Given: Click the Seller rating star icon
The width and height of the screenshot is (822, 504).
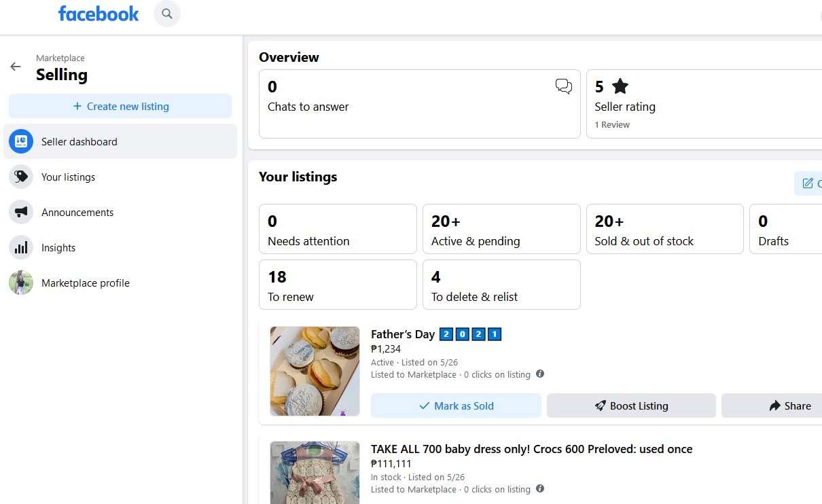Looking at the screenshot, I should pos(620,86).
